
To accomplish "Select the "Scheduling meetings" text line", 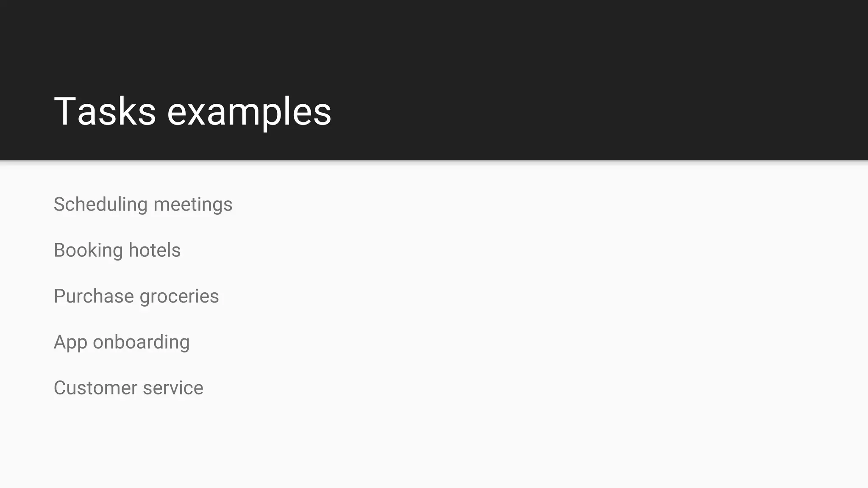I will click(143, 204).
